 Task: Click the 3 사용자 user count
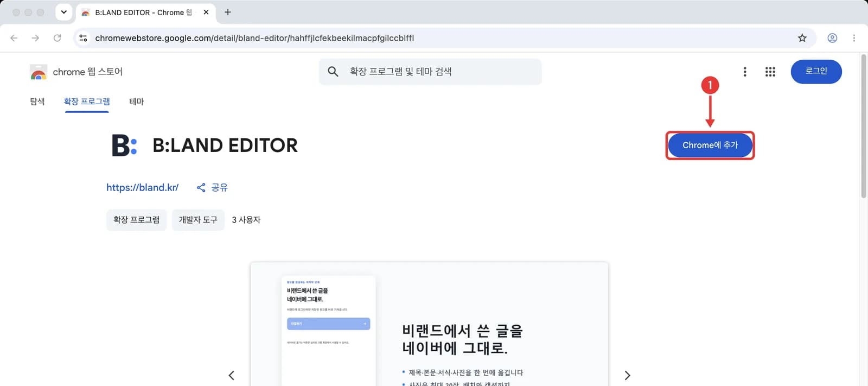pyautogui.click(x=246, y=220)
